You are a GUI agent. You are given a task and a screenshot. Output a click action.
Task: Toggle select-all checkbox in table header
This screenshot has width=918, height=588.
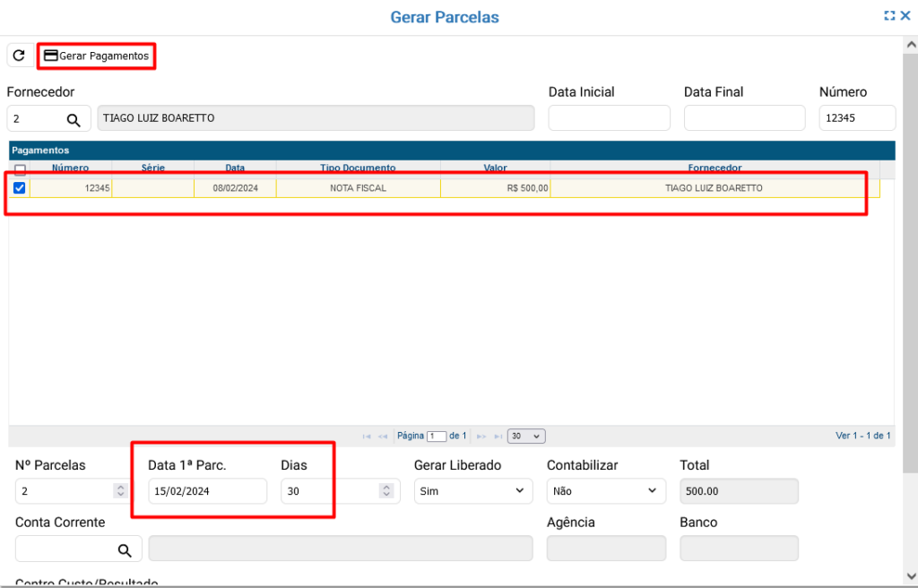20,169
